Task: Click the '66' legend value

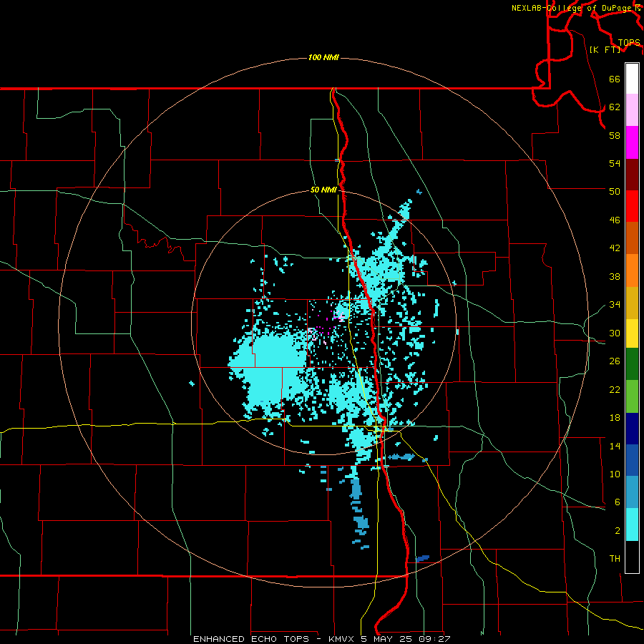Action: click(615, 79)
